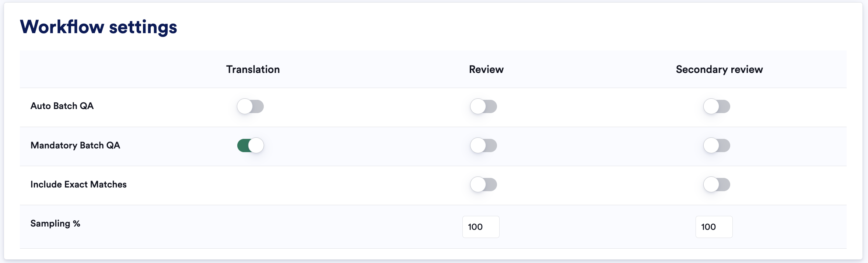Turn on Auto Batch QA for Secondary review
Screen dimensions: 868x263
(717, 106)
